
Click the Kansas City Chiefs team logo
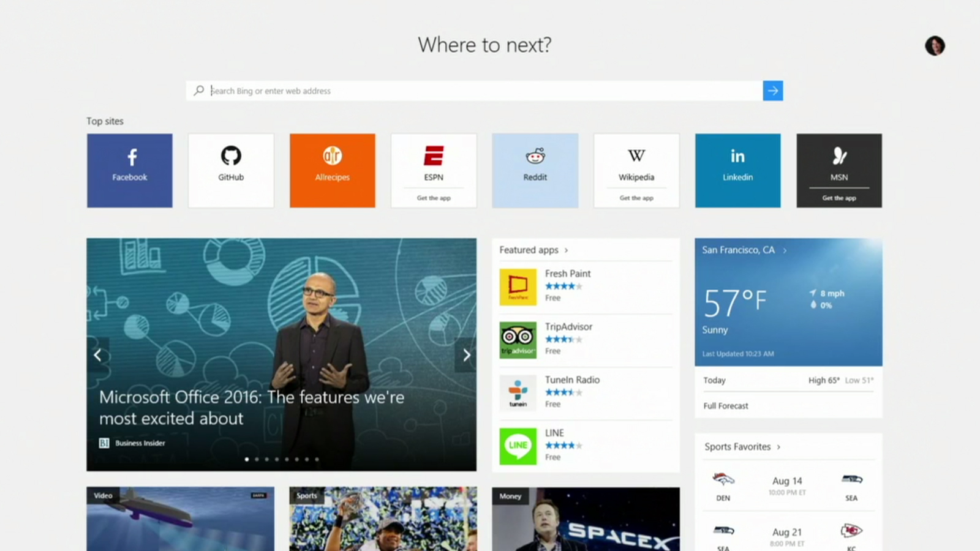[x=851, y=530]
